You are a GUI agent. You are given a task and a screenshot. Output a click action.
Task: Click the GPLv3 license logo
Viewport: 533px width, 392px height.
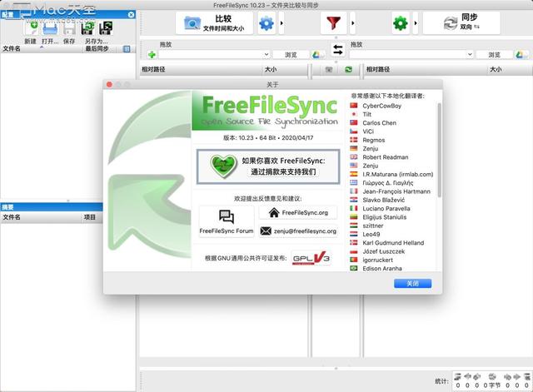[x=311, y=259]
